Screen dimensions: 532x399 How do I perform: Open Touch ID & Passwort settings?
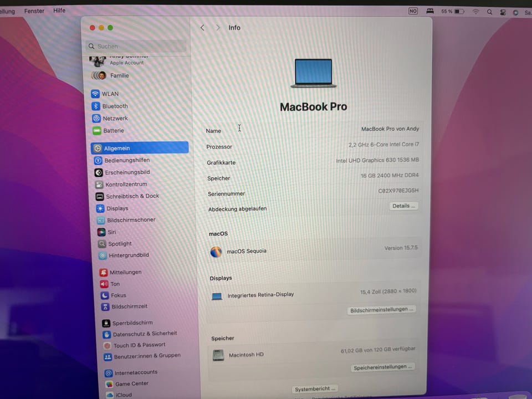[134, 345]
